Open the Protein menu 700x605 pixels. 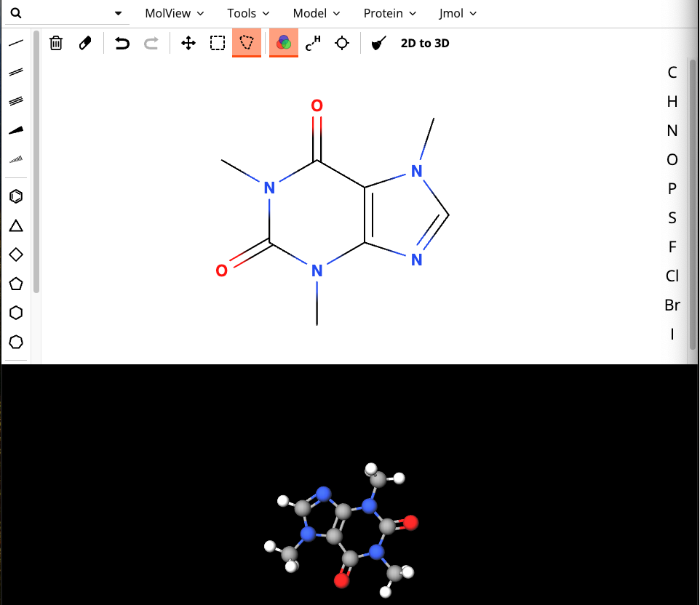point(384,13)
